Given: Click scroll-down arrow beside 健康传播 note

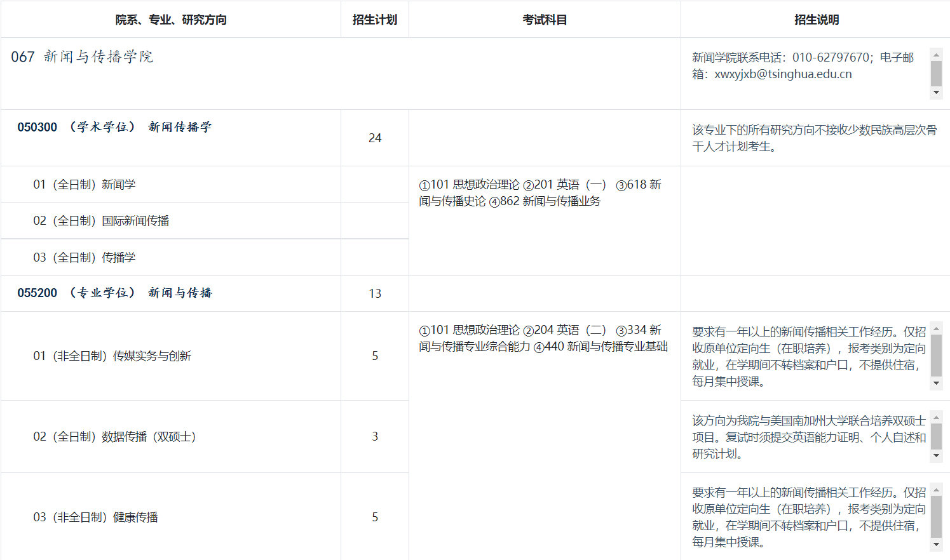Looking at the screenshot, I should (x=936, y=544).
